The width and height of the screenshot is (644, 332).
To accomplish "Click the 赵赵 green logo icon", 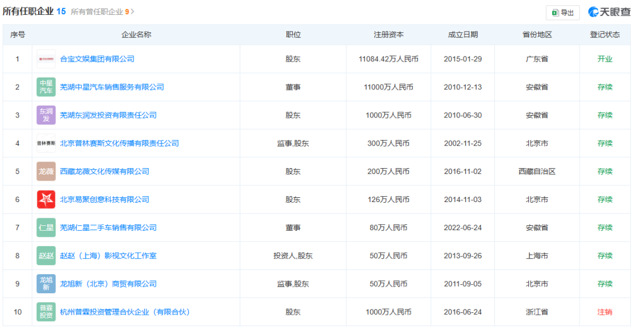I will [x=46, y=256].
